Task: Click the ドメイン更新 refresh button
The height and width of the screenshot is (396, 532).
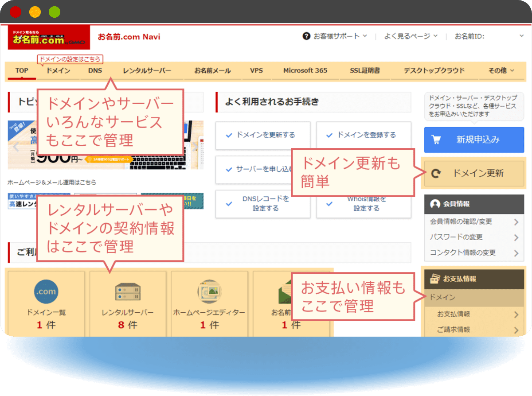Action: pos(474,174)
